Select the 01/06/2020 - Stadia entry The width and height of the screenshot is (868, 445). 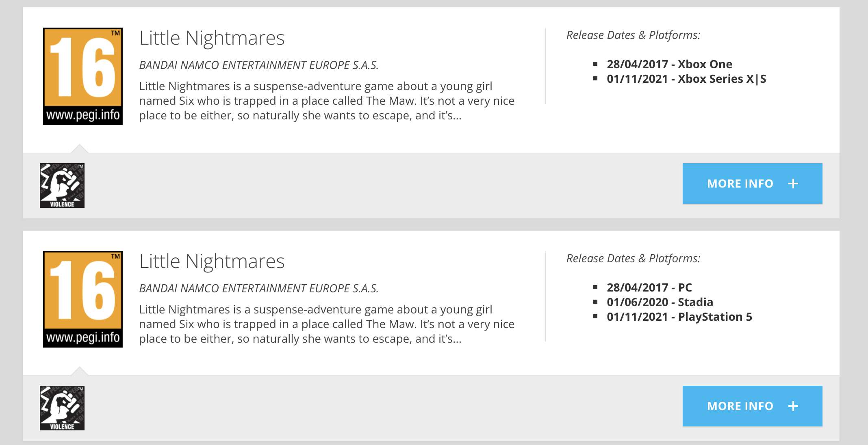point(660,302)
